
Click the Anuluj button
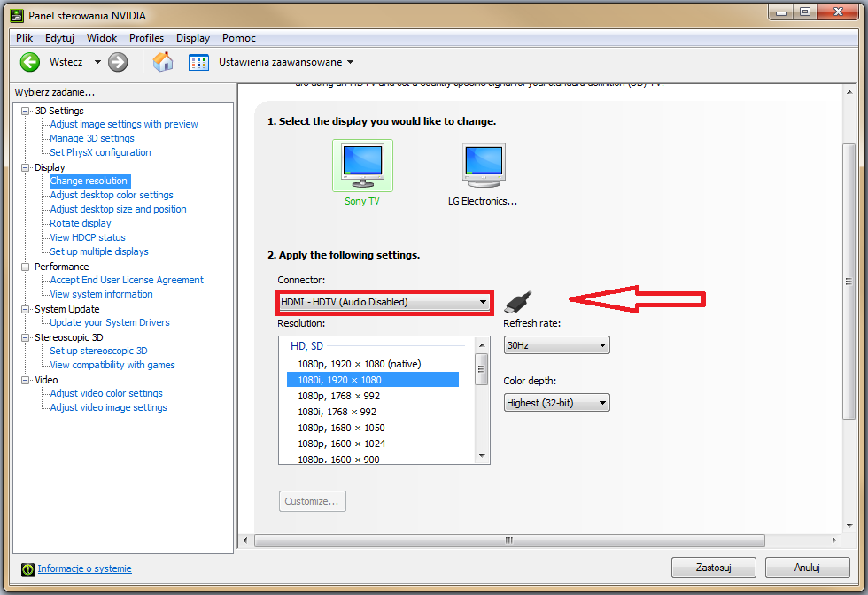click(x=807, y=568)
